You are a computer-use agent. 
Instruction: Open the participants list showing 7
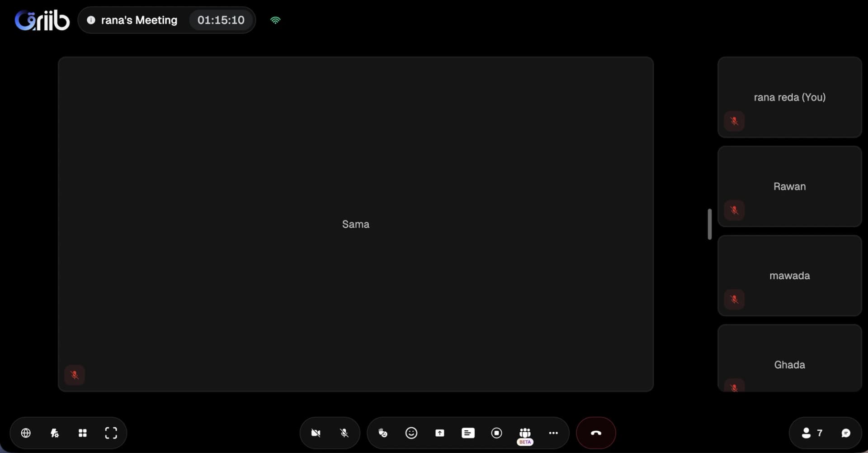pos(812,433)
